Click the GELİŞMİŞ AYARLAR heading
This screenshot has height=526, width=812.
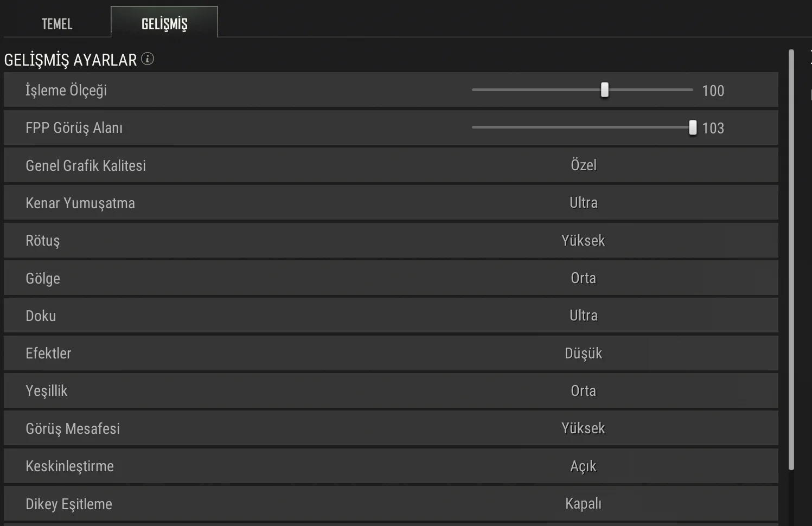(71, 60)
